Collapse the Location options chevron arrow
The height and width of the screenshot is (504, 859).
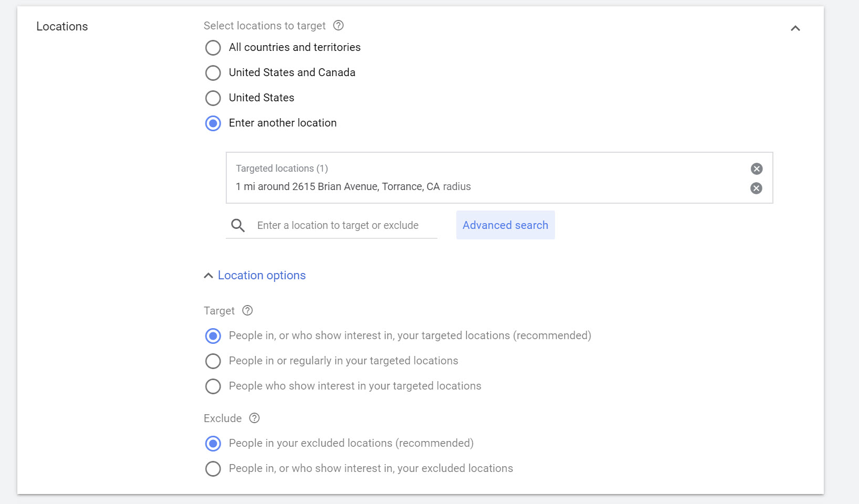click(208, 276)
